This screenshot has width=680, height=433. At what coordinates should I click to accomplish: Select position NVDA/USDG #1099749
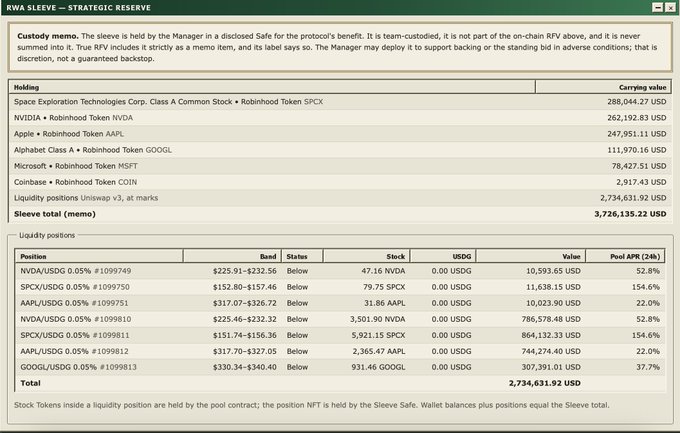[x=340, y=271]
